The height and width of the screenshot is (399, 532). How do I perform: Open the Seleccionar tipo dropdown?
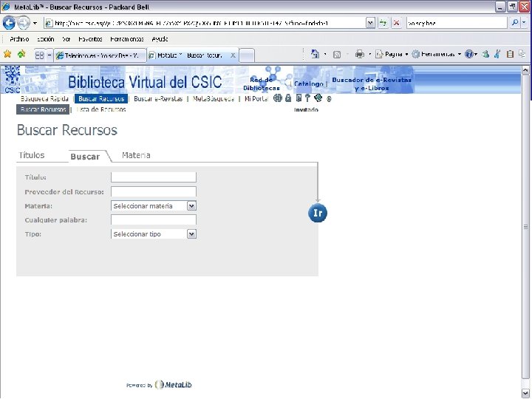[154, 234]
